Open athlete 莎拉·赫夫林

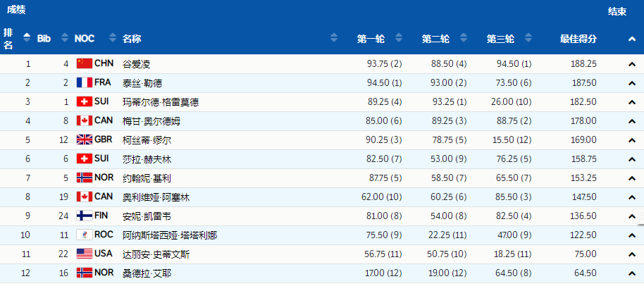pos(147,159)
